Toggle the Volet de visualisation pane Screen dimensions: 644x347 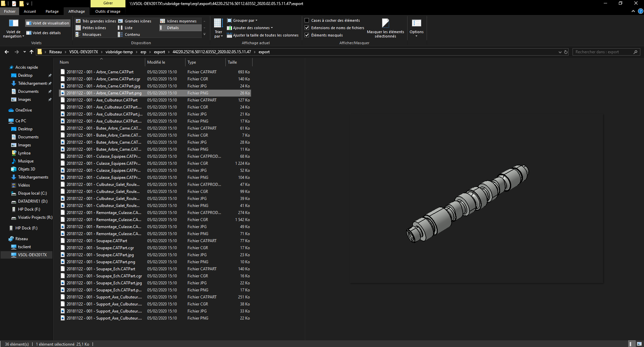pyautogui.click(x=48, y=23)
